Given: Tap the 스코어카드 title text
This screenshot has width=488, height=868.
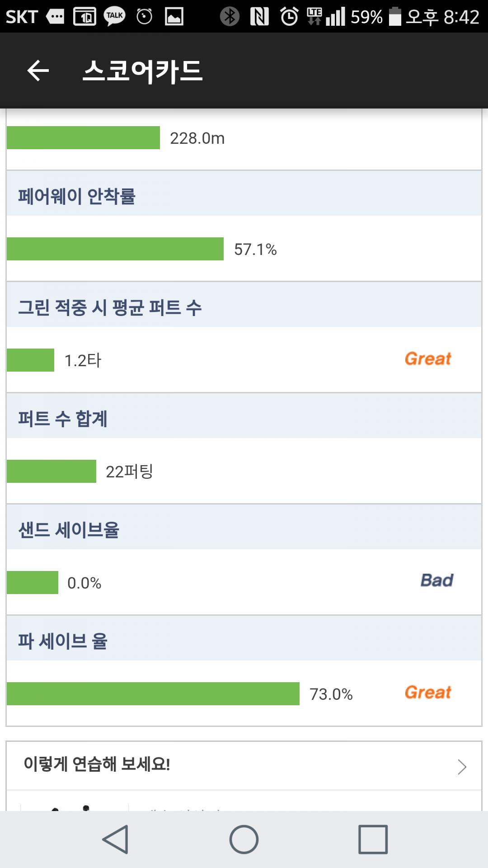Looking at the screenshot, I should point(143,71).
